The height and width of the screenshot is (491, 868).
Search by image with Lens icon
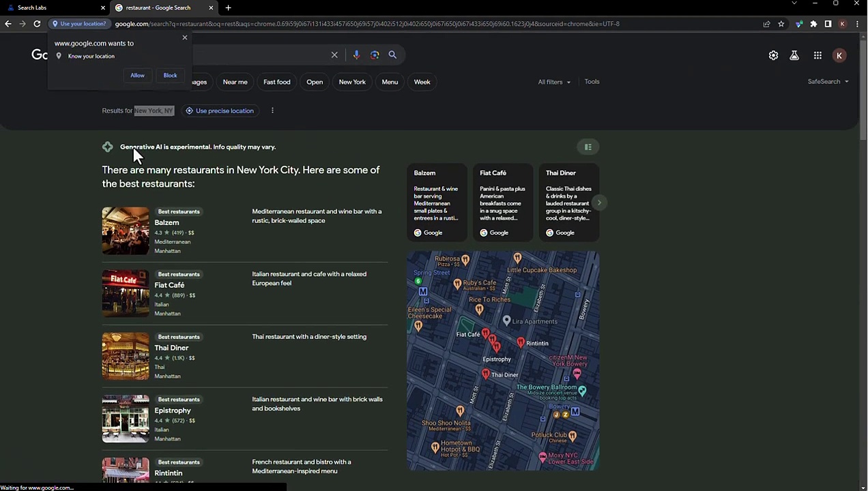[375, 55]
